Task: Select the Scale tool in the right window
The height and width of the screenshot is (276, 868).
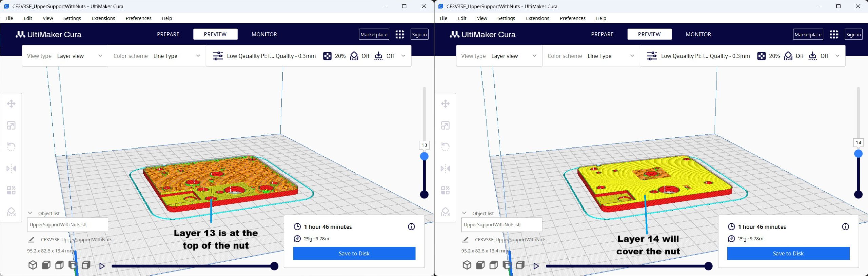Action: [x=445, y=125]
